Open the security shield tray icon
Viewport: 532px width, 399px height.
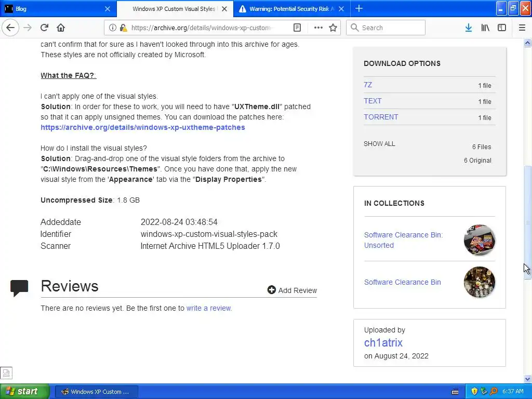pyautogui.click(x=474, y=391)
